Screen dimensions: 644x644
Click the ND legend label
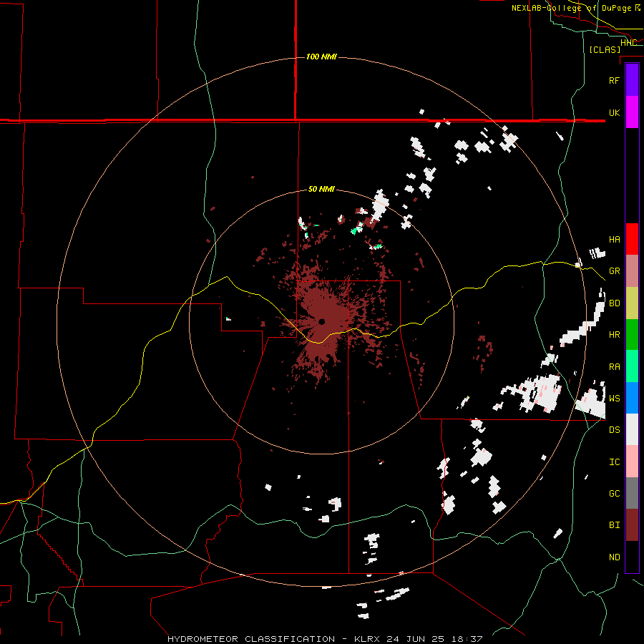[x=614, y=557]
